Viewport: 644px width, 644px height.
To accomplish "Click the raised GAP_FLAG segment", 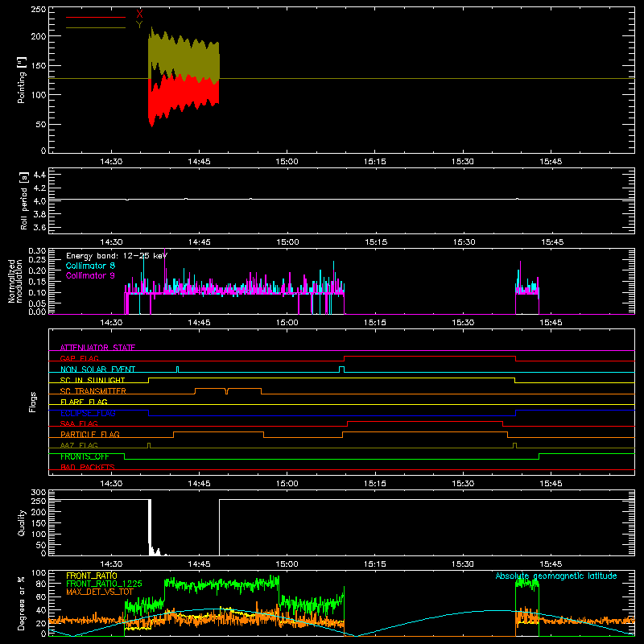I will click(x=430, y=357).
